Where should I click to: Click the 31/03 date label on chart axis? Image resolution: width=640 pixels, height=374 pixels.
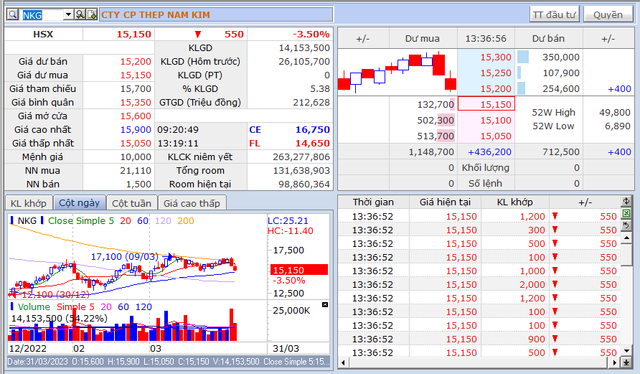coord(286,349)
